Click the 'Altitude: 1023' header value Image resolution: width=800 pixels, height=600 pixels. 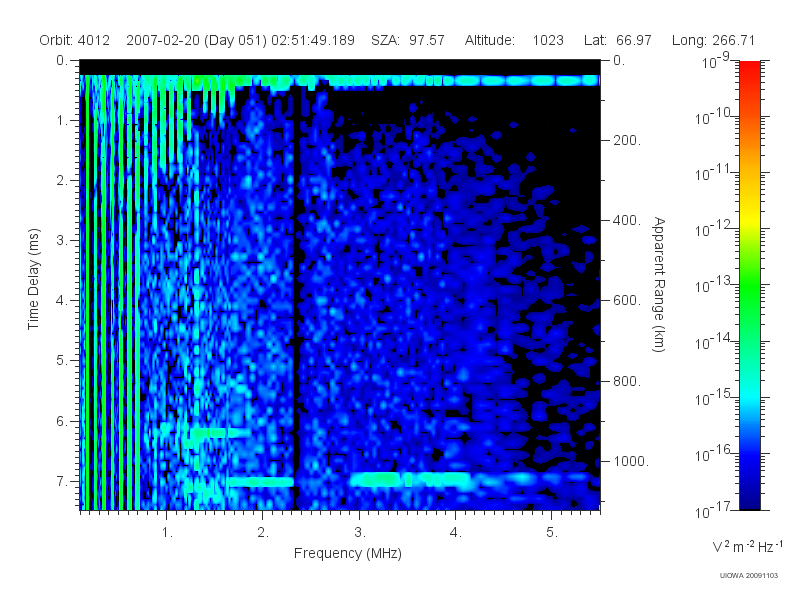coord(514,40)
